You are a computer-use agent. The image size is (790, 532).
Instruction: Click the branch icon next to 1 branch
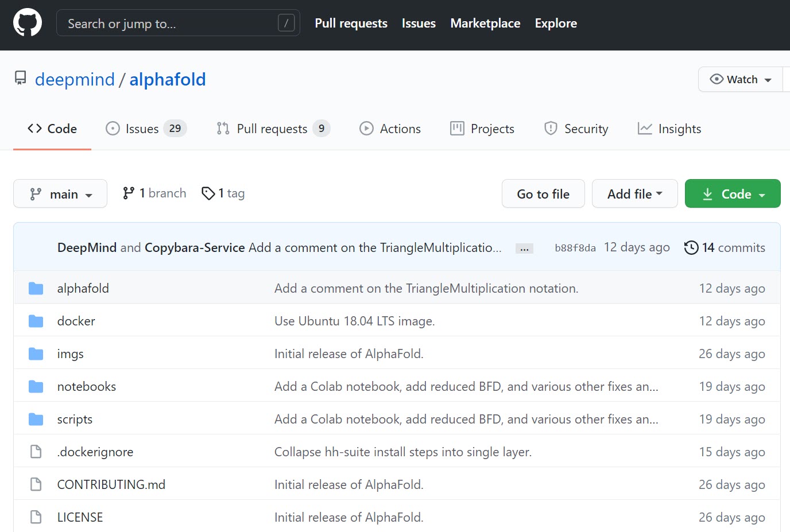[129, 193]
